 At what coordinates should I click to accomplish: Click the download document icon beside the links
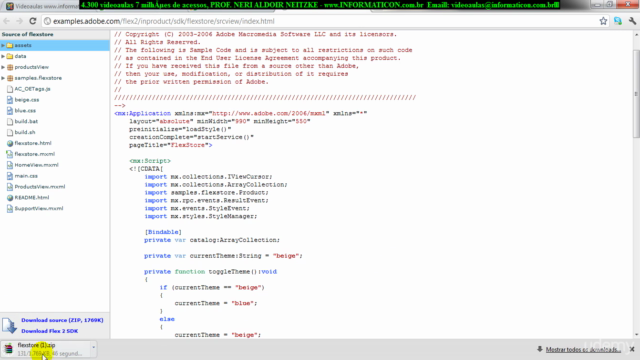coord(9,325)
